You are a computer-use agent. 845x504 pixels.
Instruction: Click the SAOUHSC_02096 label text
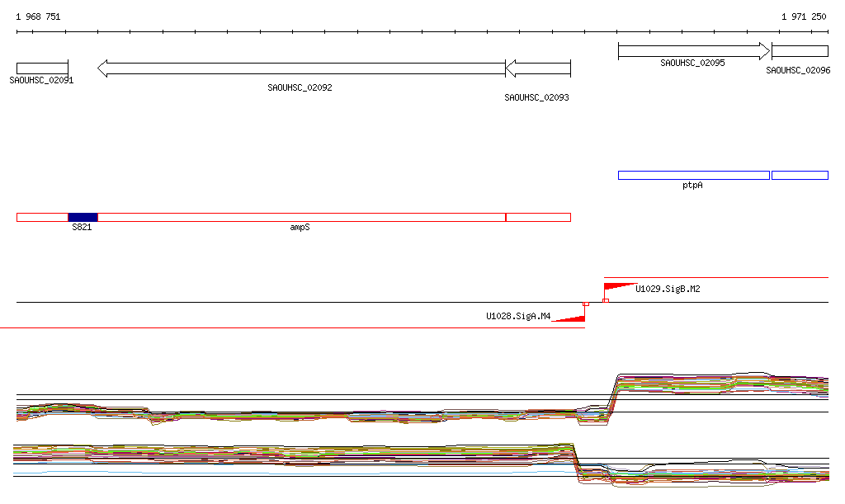[798, 71]
